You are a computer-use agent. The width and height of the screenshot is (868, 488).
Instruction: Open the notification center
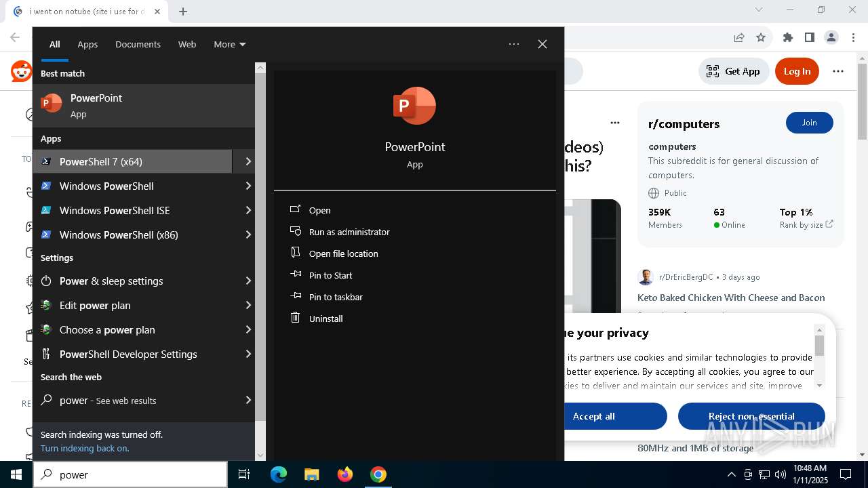click(846, 474)
